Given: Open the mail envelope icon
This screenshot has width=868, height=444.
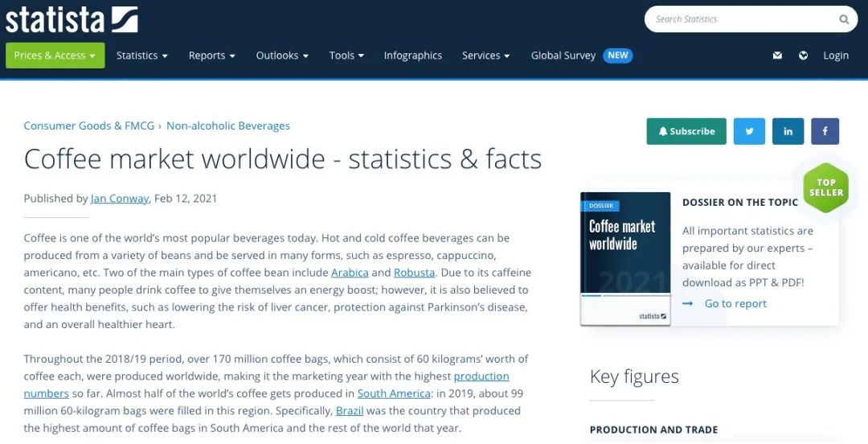Looking at the screenshot, I should pyautogui.click(x=777, y=55).
